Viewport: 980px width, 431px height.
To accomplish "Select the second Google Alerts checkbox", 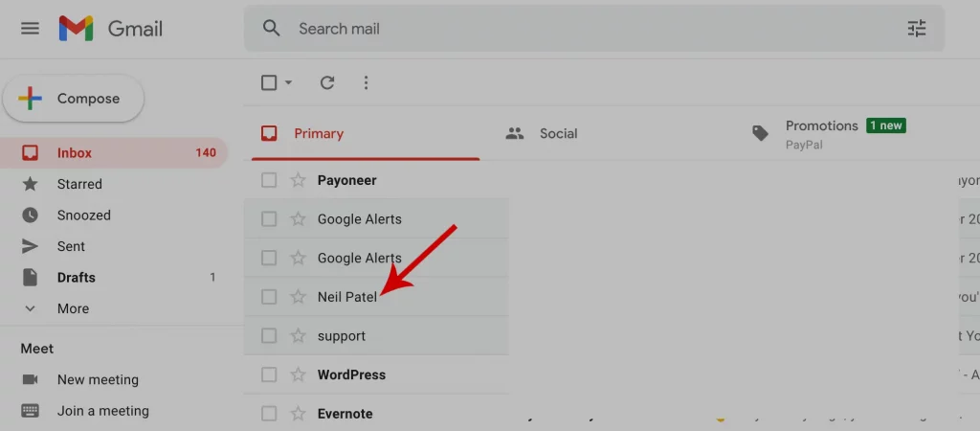I will [x=269, y=258].
